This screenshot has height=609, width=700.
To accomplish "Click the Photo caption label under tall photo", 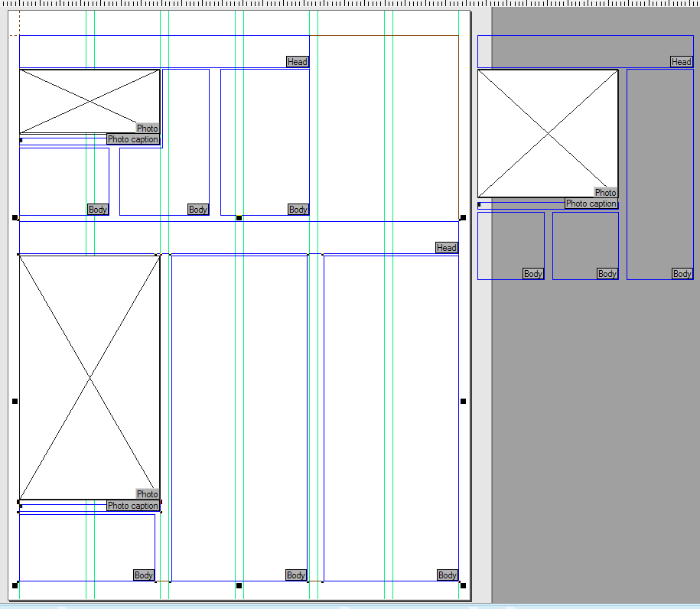I will tap(133, 506).
